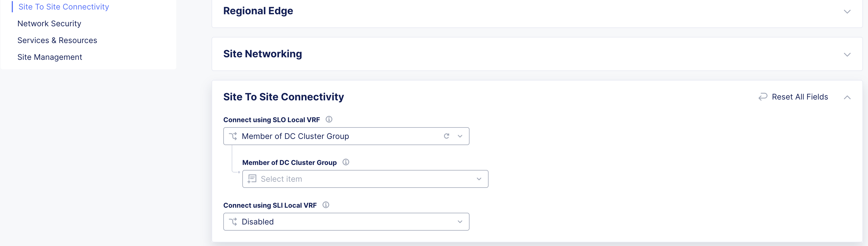Click the list icon in the Select item field
Image resolution: width=868 pixels, height=246 pixels.
point(252,179)
